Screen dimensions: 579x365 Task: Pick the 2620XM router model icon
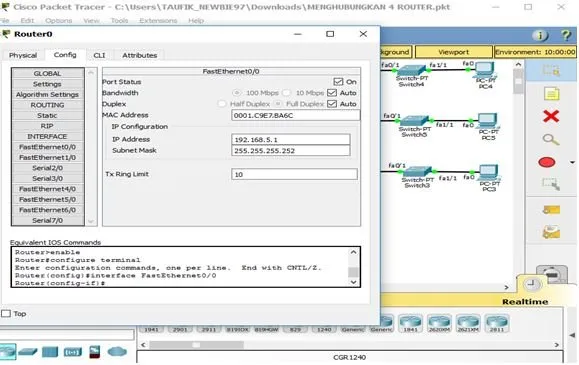pos(439,323)
